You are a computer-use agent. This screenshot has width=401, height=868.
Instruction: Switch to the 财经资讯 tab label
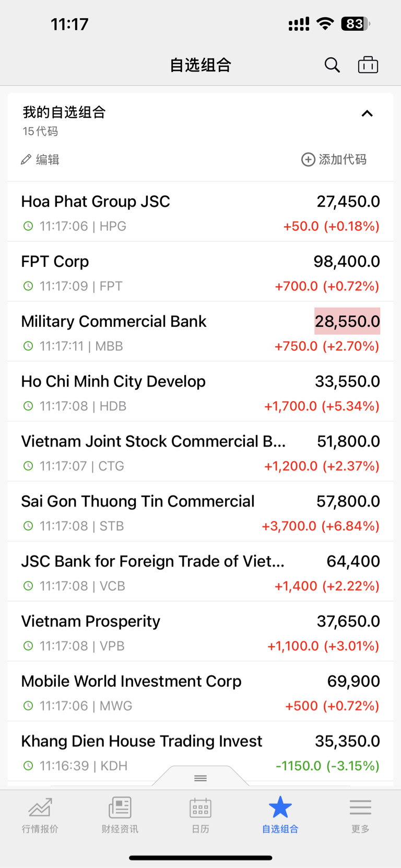tap(120, 829)
